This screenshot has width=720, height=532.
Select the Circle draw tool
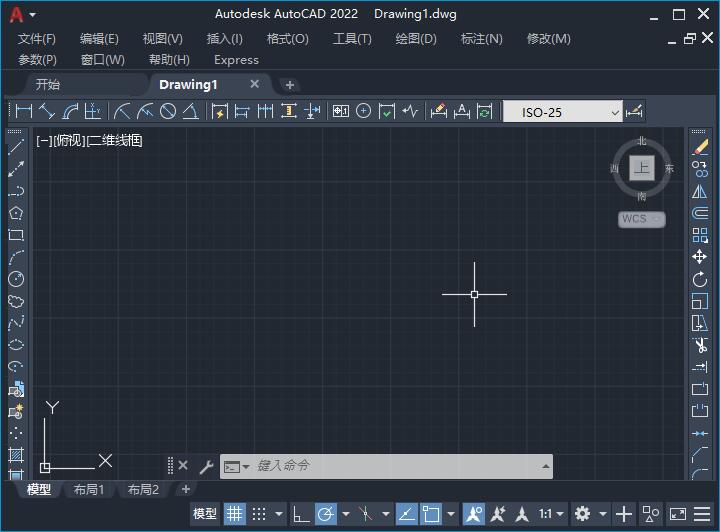(16, 279)
